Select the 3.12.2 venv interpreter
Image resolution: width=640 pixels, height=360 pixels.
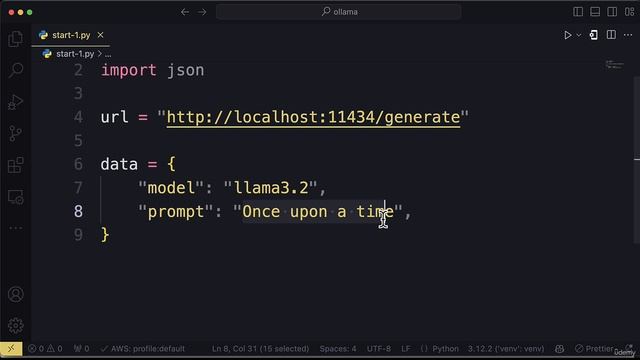pos(506,349)
